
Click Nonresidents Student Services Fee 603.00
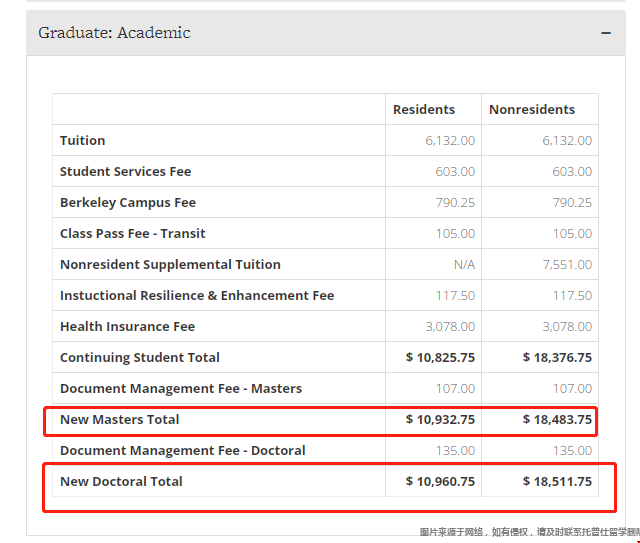[572, 171]
